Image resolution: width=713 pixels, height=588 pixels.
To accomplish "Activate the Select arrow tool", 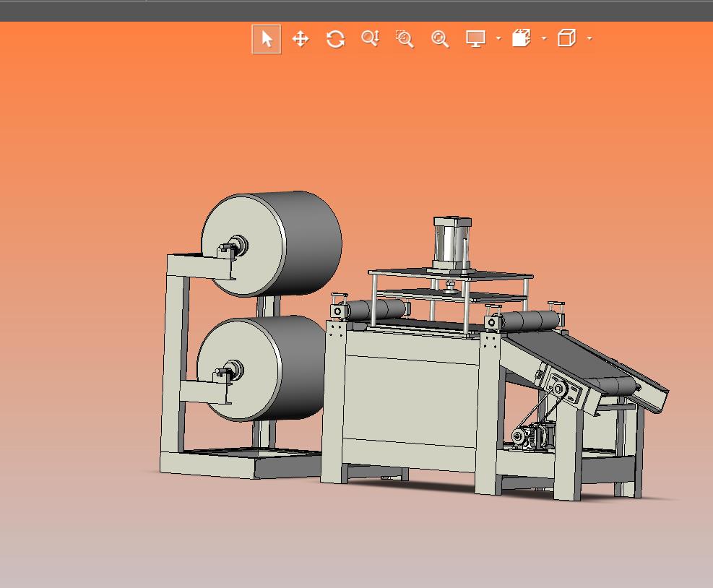I will click(267, 39).
